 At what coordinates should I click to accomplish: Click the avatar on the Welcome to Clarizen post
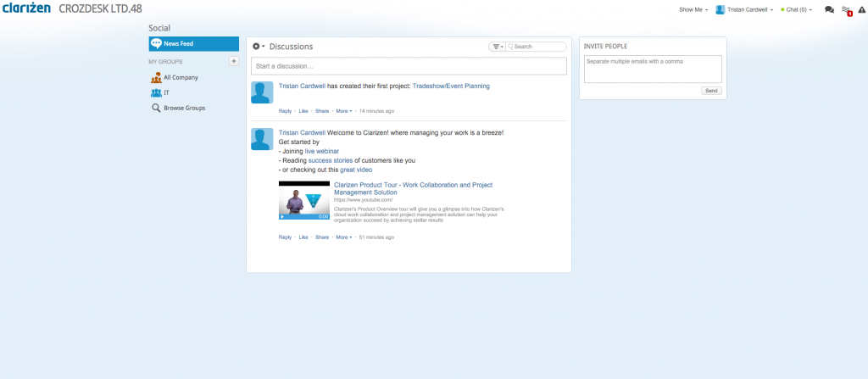(x=262, y=139)
